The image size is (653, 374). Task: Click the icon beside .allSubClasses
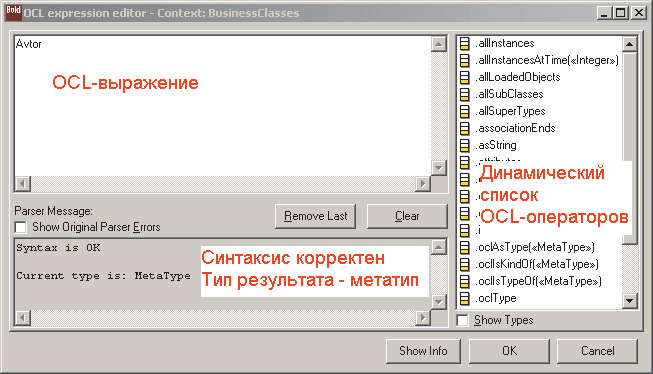coord(464,95)
